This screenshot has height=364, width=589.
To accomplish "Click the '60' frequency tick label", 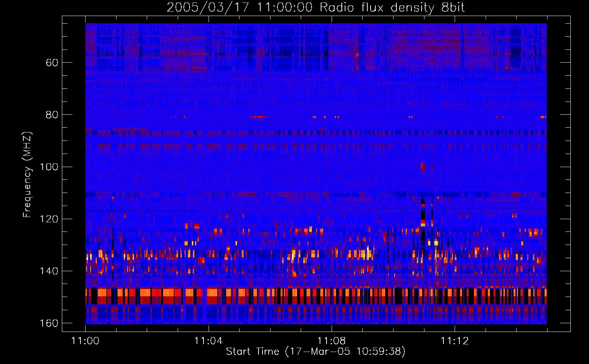I will click(x=52, y=63).
